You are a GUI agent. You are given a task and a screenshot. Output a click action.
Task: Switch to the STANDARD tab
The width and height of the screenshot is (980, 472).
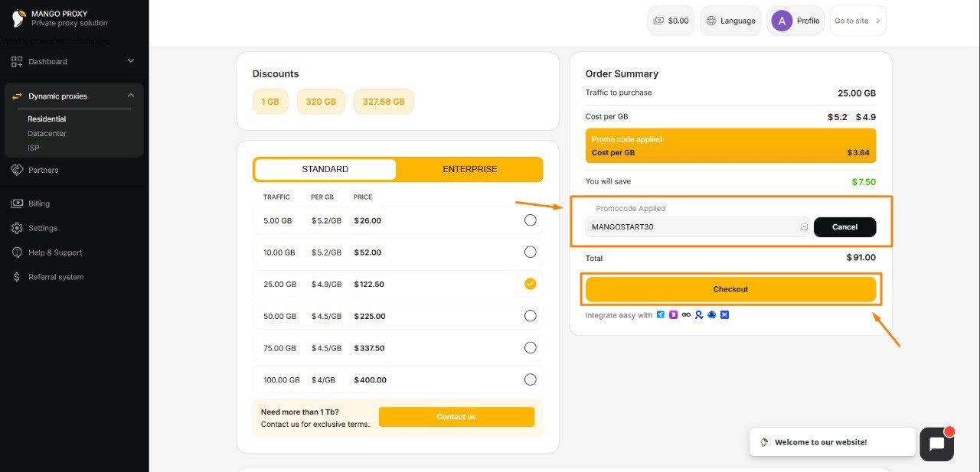(325, 169)
